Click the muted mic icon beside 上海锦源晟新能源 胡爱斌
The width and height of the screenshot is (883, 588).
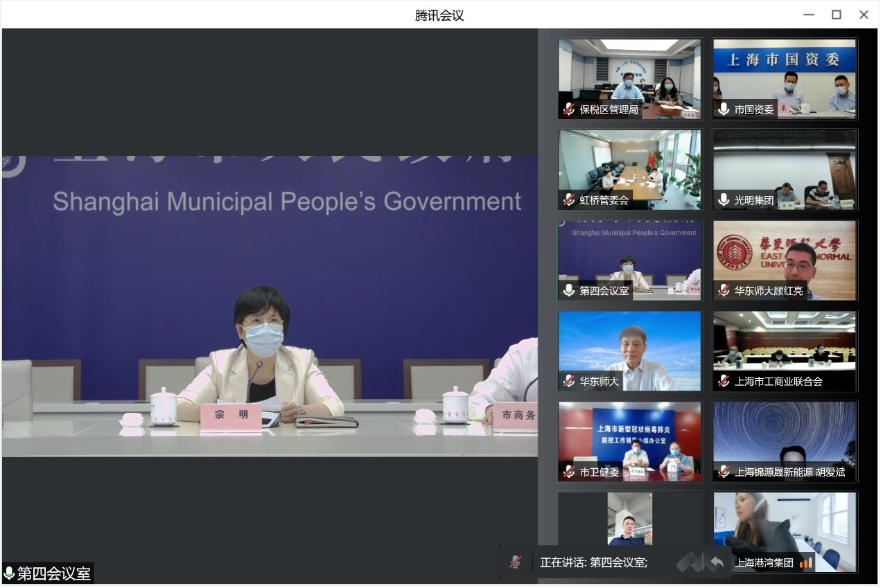[724, 472]
